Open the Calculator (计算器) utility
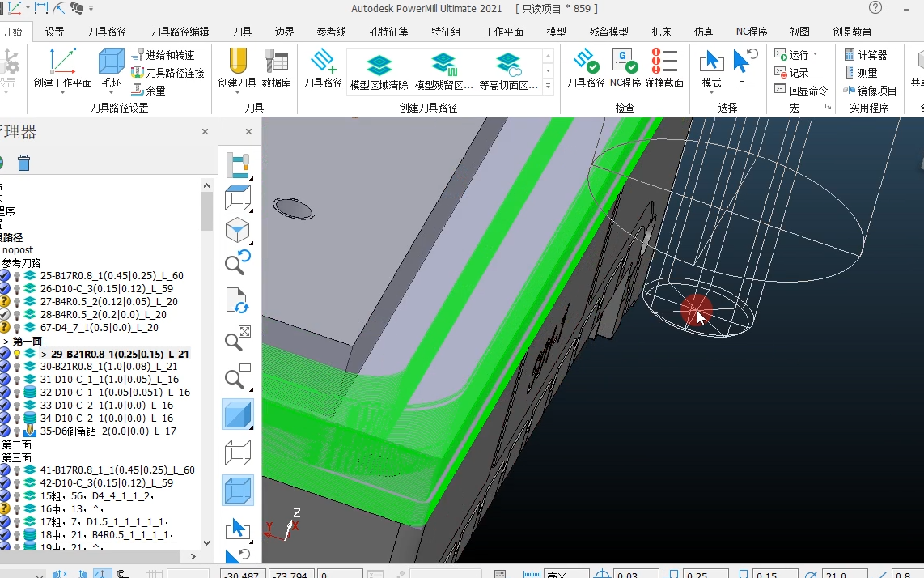924x578 pixels. click(x=866, y=55)
